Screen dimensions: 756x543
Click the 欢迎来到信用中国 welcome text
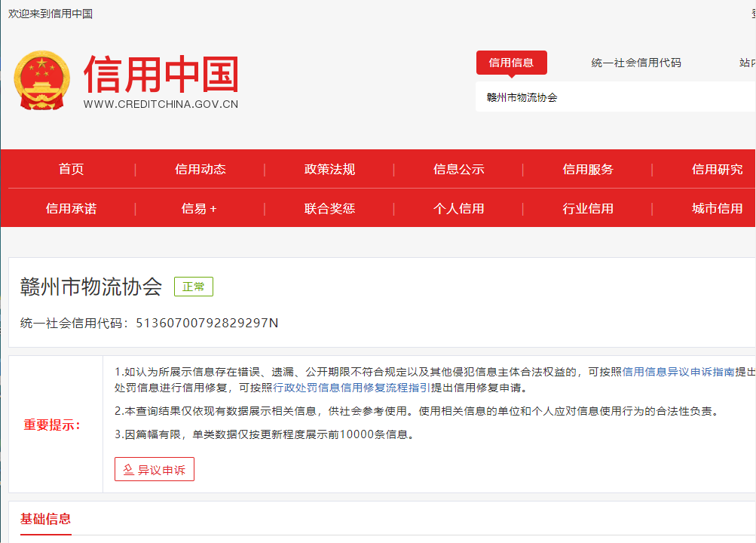click(x=51, y=14)
